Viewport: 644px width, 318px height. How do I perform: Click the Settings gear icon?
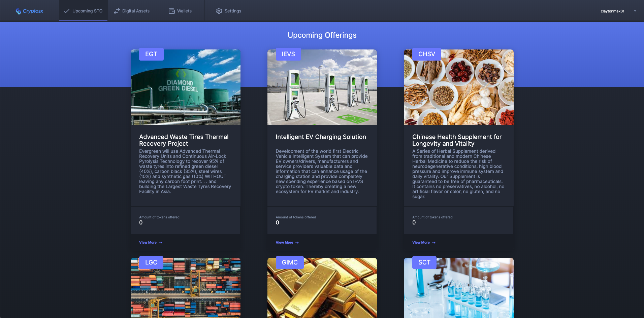click(x=219, y=11)
